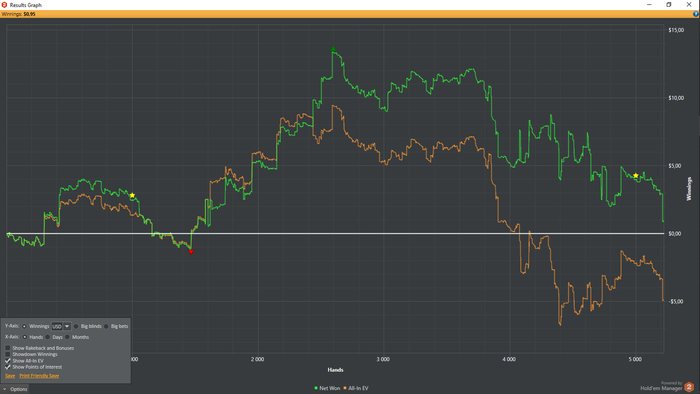Select Months for the X-axis
This screenshot has height=394, width=700.
[x=67, y=337]
